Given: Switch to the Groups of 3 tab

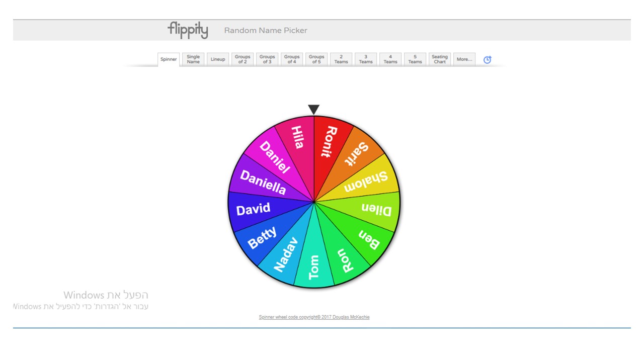Looking at the screenshot, I should [x=267, y=59].
